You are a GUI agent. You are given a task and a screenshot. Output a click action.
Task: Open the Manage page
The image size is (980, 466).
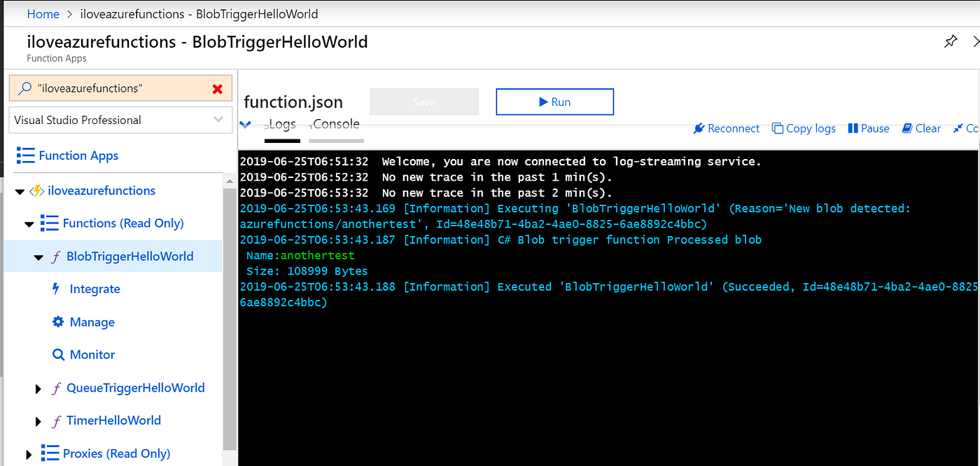tap(92, 322)
